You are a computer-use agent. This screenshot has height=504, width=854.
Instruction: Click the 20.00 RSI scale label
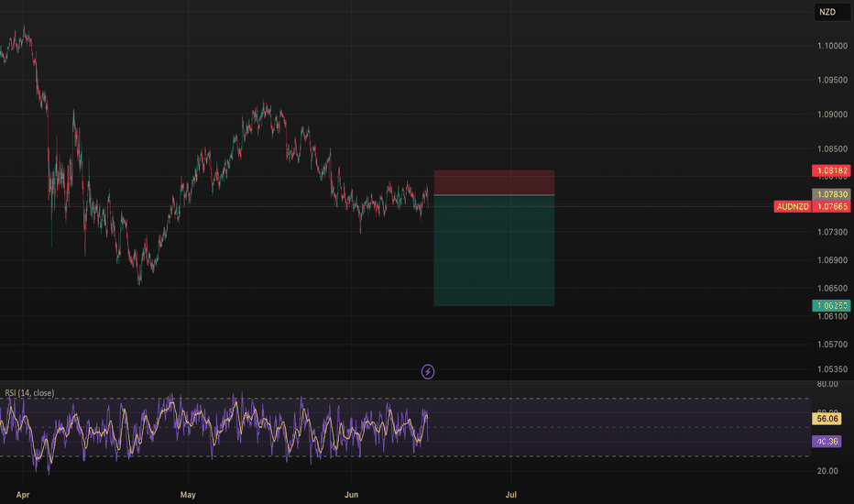tap(827, 471)
